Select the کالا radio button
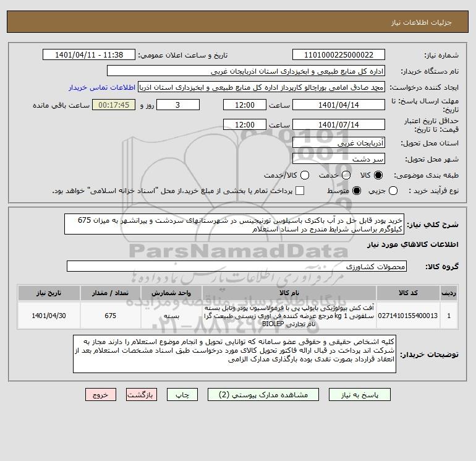Screen dimensions: 476x461 (378, 175)
